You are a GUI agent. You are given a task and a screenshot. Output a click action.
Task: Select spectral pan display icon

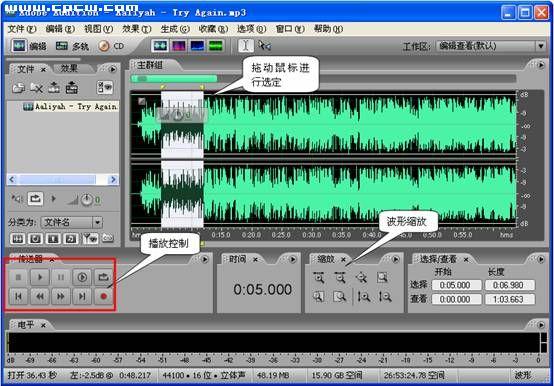point(197,46)
